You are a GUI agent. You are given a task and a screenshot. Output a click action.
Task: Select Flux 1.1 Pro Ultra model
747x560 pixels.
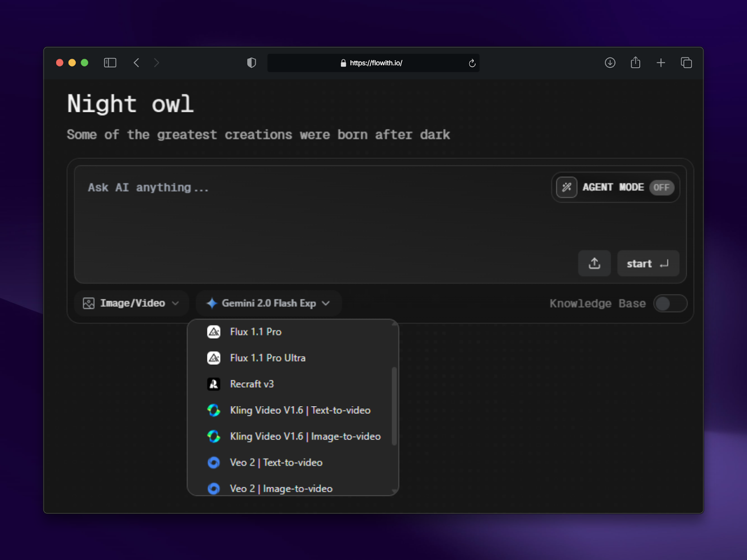(x=268, y=358)
